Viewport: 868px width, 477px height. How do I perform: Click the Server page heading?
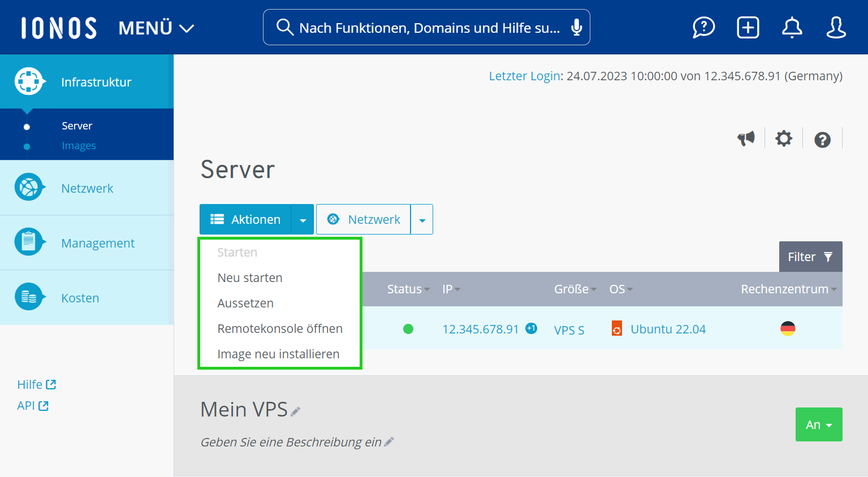point(237,170)
